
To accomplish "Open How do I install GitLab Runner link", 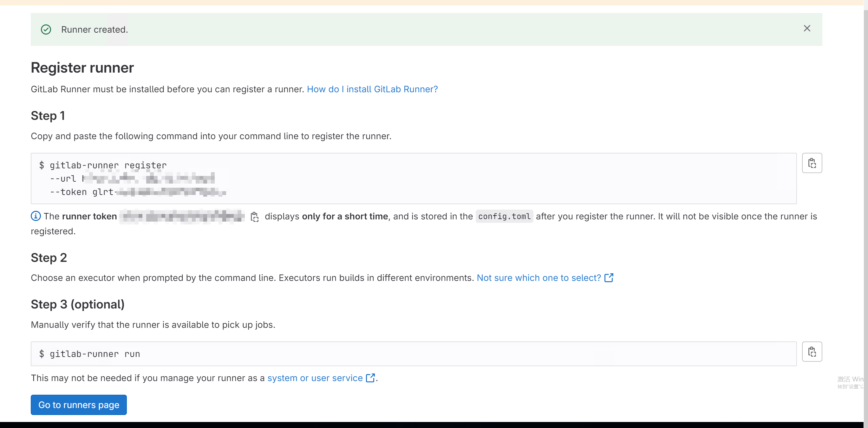I will [x=372, y=89].
